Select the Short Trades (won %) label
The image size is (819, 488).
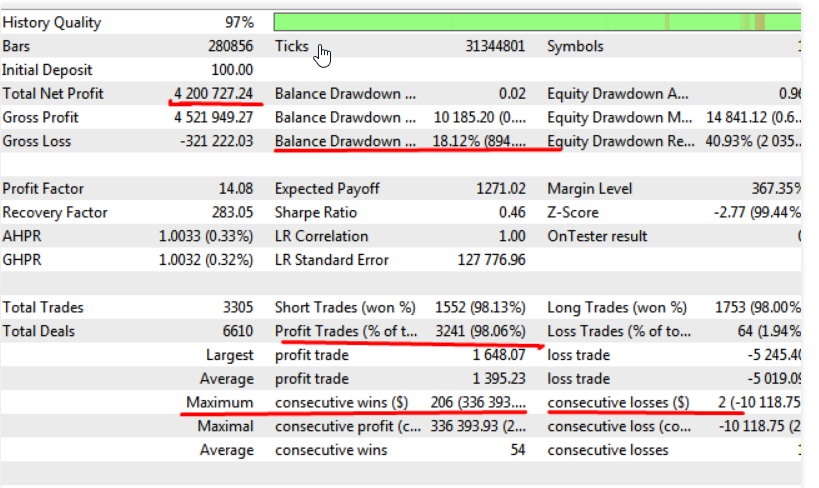click(345, 307)
